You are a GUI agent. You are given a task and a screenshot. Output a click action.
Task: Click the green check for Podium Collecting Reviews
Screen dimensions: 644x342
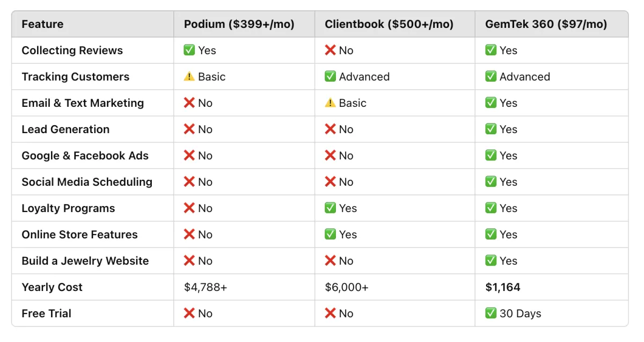(x=189, y=50)
